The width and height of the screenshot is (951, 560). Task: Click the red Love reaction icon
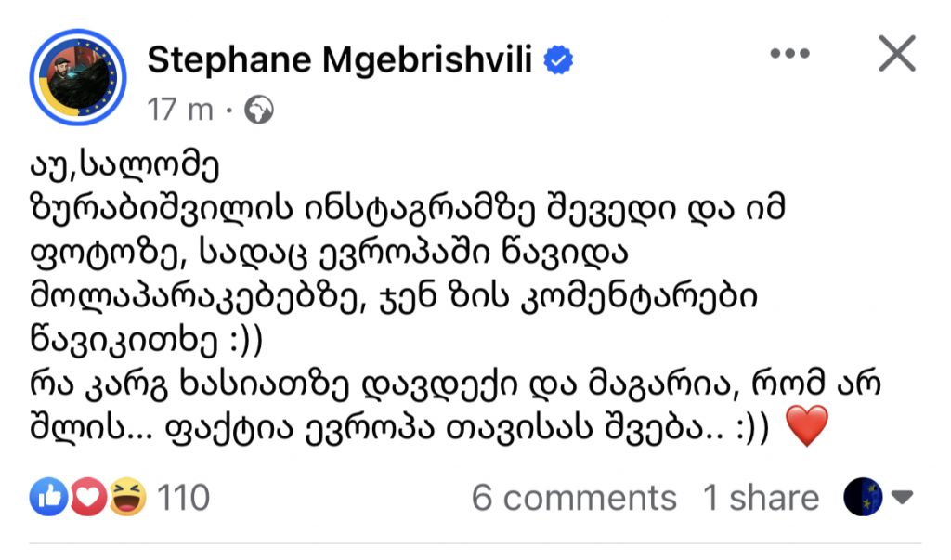click(x=88, y=499)
